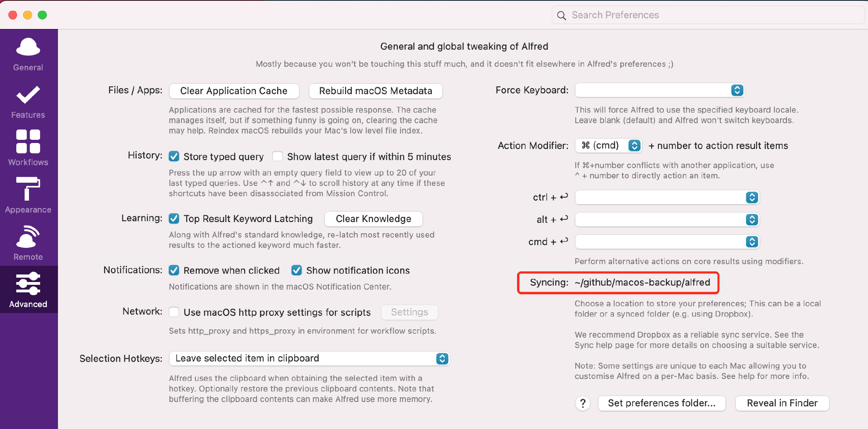Close the Alfred Preferences window

click(x=13, y=15)
